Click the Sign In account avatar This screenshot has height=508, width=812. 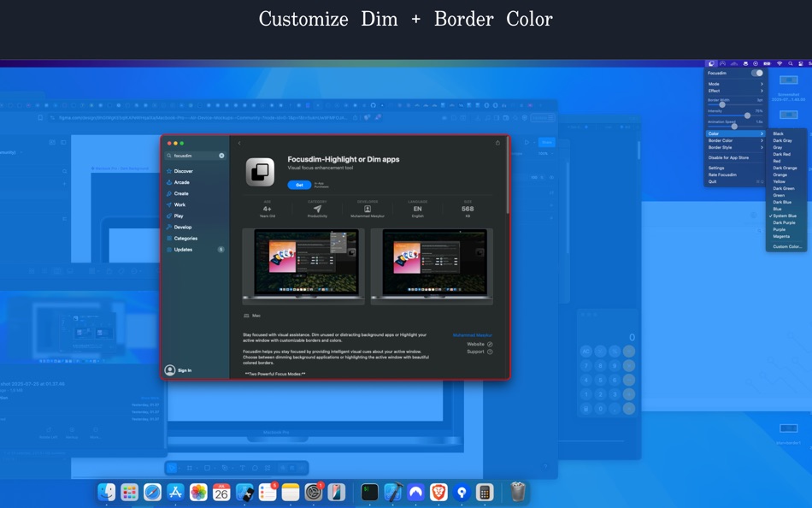170,370
